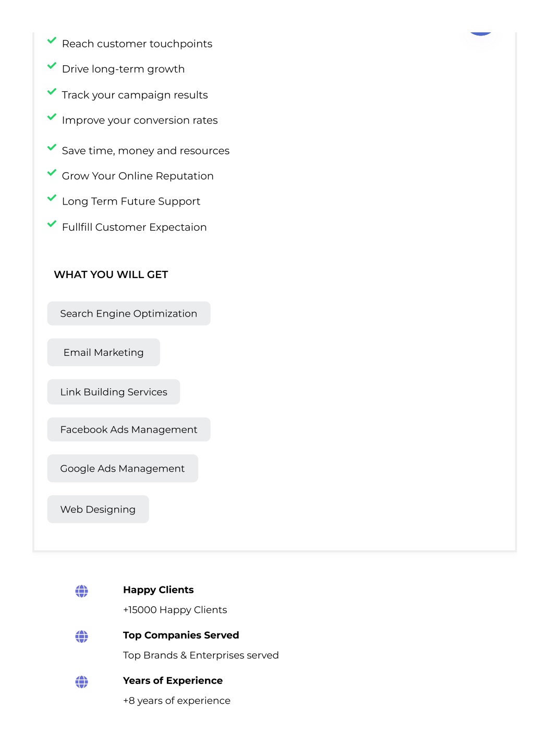Image resolution: width=534 pixels, height=756 pixels.
Task: Click the globe icon beside Happy Clients
Action: 81,591
